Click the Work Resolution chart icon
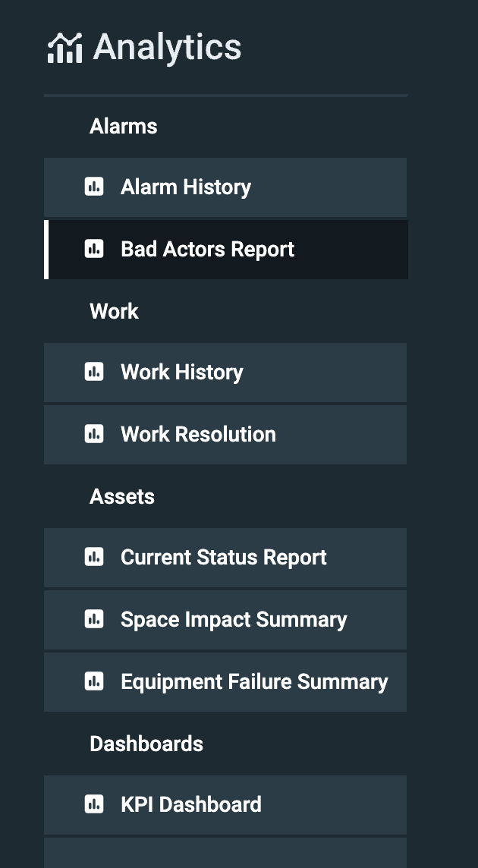The height and width of the screenshot is (868, 478). point(94,434)
